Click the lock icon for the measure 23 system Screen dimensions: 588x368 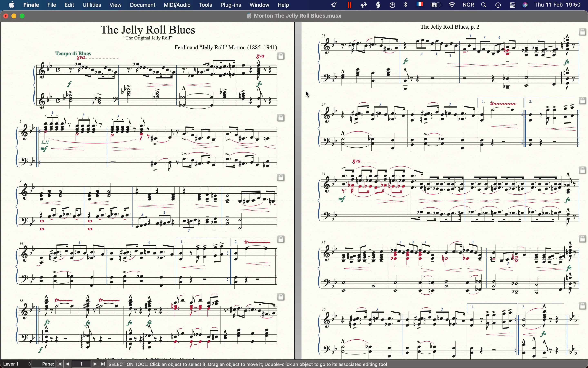583,32
